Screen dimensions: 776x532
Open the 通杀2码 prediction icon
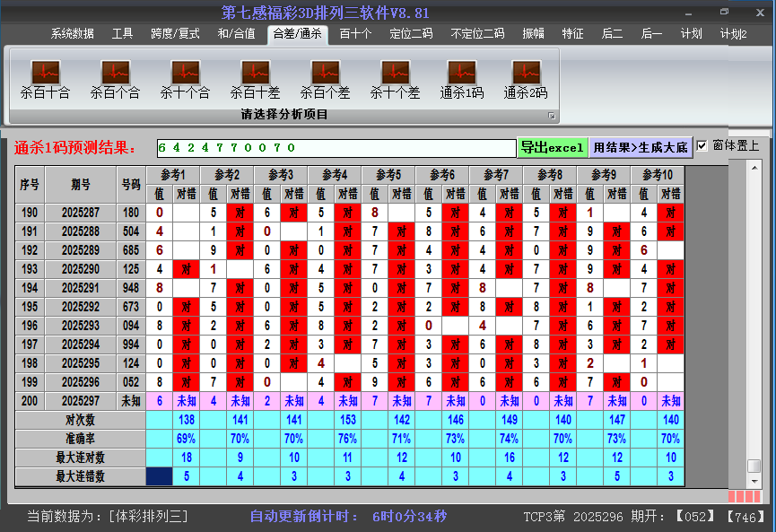526,79
